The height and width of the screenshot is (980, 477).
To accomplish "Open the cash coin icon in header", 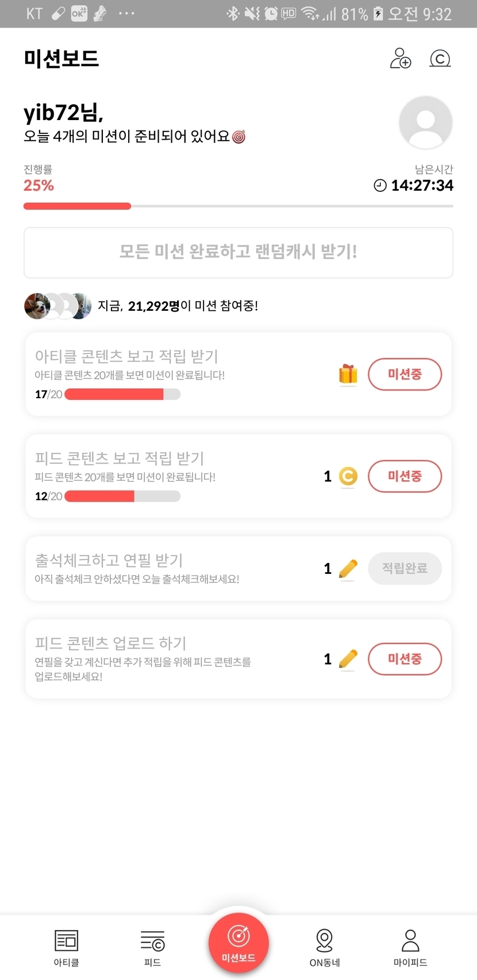I will 440,59.
